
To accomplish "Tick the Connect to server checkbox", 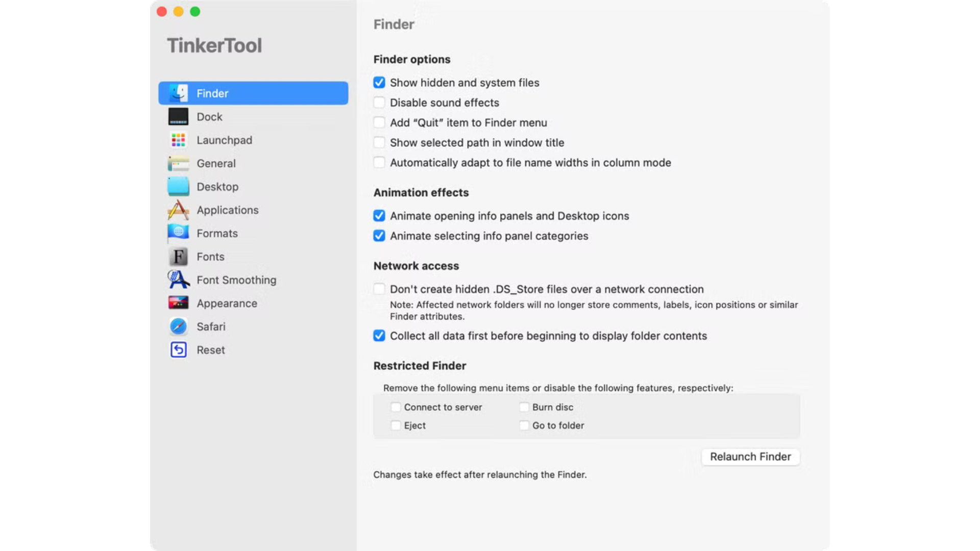I will coord(396,407).
